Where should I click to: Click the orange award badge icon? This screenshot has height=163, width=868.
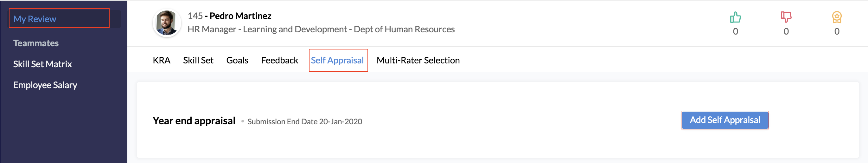[x=837, y=17]
